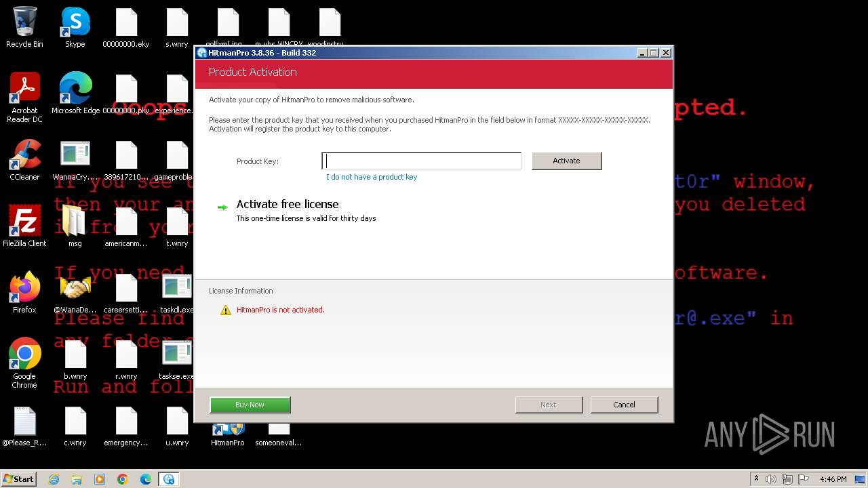Select the @Please_R... text file icon
The image size is (868, 488).
24,426
